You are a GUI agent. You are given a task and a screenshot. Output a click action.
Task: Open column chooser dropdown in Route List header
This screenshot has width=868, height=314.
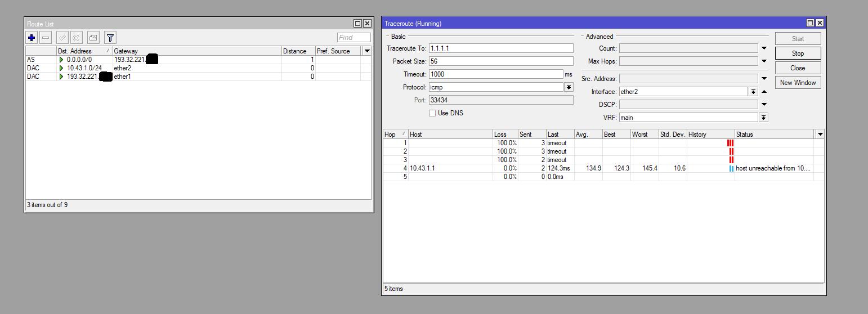tap(367, 51)
